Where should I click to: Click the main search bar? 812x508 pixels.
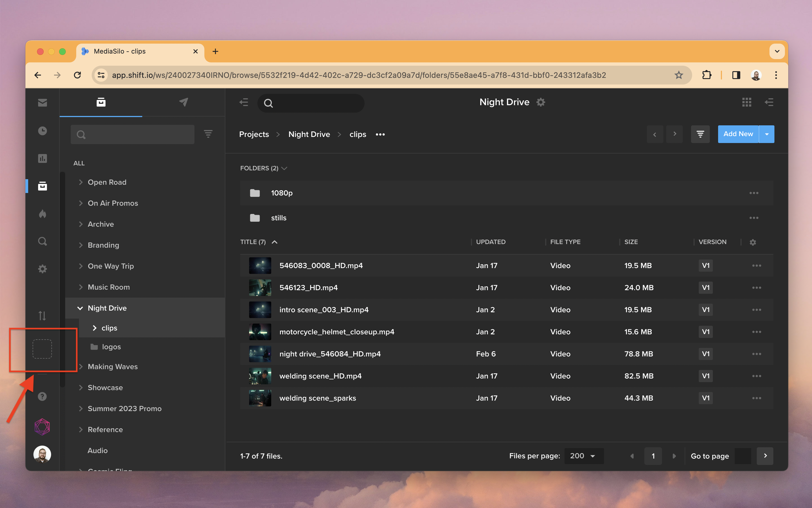point(310,103)
